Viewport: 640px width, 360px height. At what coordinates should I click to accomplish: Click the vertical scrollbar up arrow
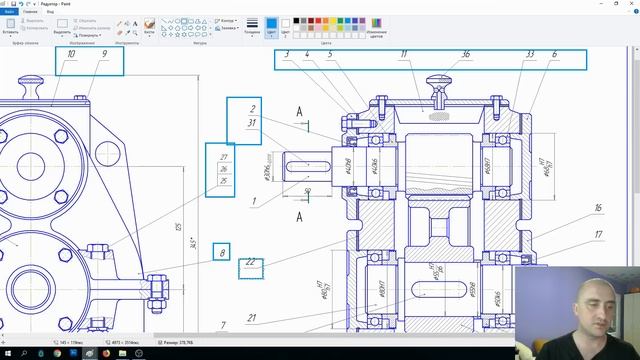pos(636,49)
